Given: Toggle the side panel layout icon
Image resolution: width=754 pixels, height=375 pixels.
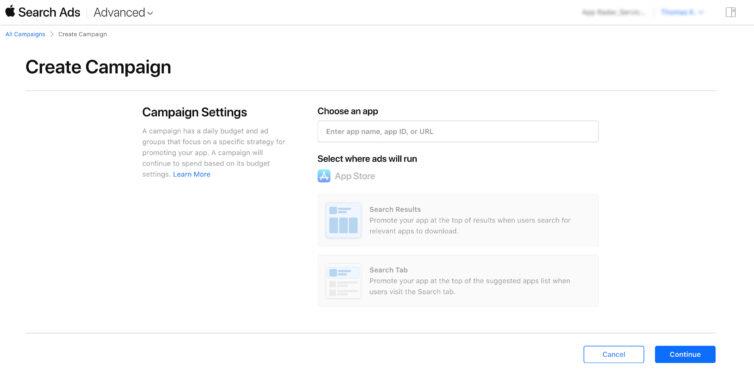Looking at the screenshot, I should click(x=730, y=12).
